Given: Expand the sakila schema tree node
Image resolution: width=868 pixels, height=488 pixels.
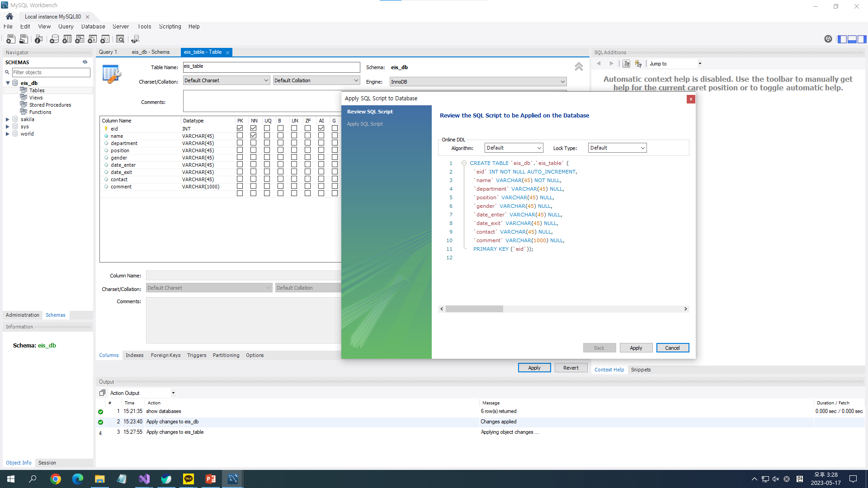Looking at the screenshot, I should point(8,119).
